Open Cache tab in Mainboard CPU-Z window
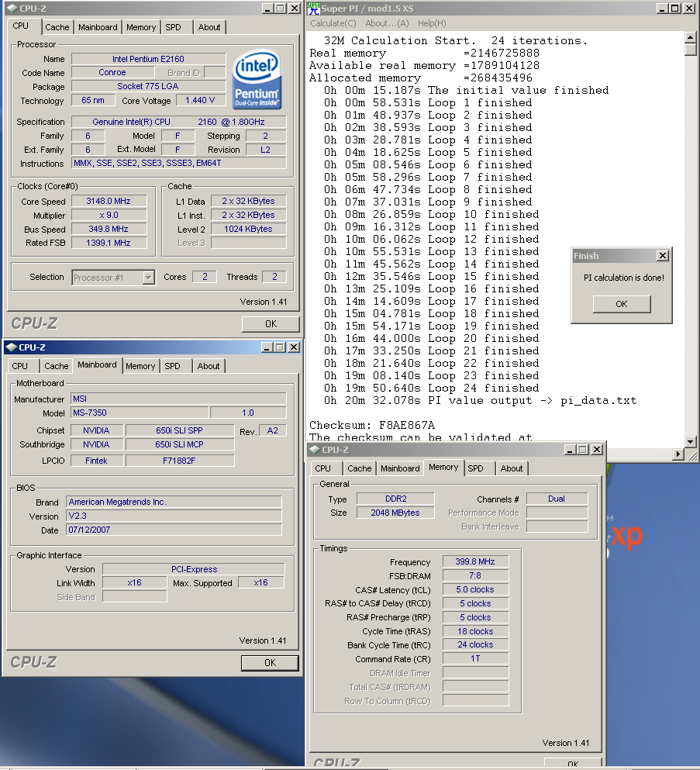Screen dimensions: 700x770 [x=56, y=366]
